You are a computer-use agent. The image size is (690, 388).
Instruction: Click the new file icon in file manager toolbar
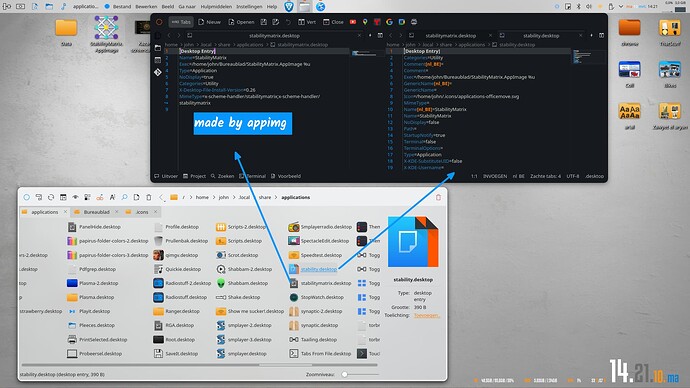coord(136,197)
